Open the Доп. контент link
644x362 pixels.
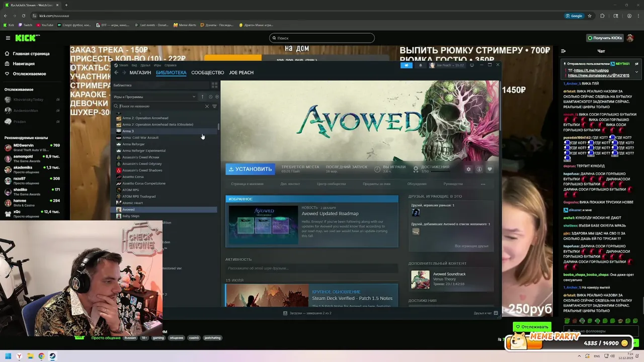tap(290, 184)
